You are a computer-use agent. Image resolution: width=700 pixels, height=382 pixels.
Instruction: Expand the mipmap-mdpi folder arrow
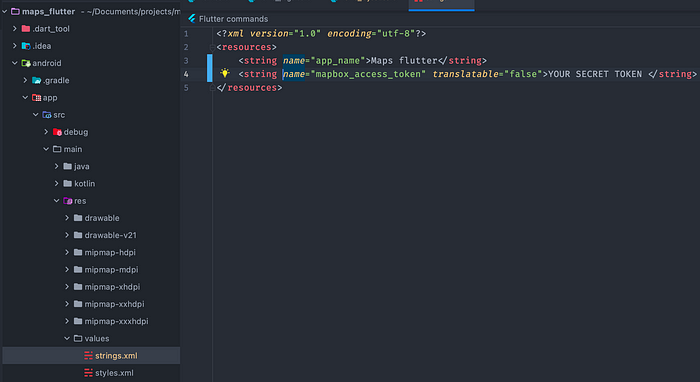point(67,270)
